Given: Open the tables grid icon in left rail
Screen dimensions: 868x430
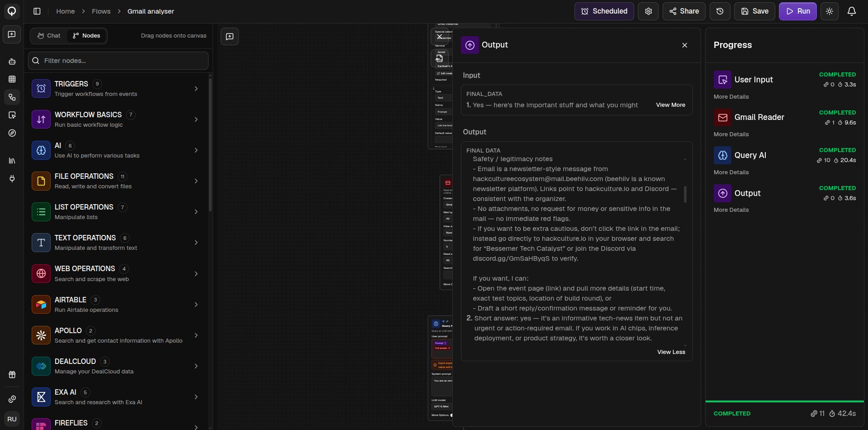Looking at the screenshot, I should pos(12,79).
